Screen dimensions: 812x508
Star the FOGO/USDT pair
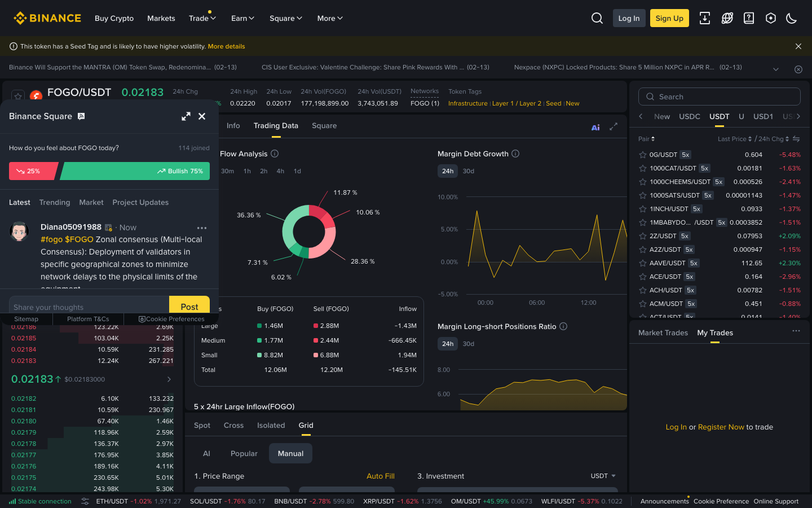coord(17,96)
